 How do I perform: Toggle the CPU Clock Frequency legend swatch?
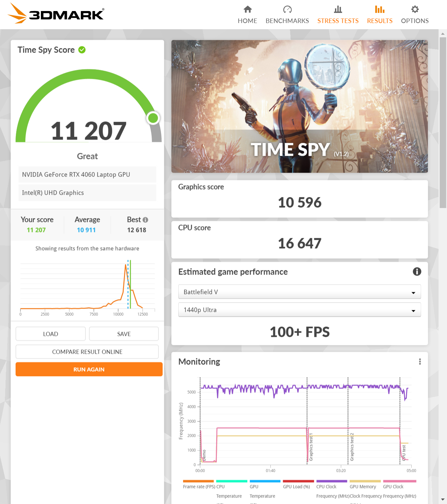[332, 481]
